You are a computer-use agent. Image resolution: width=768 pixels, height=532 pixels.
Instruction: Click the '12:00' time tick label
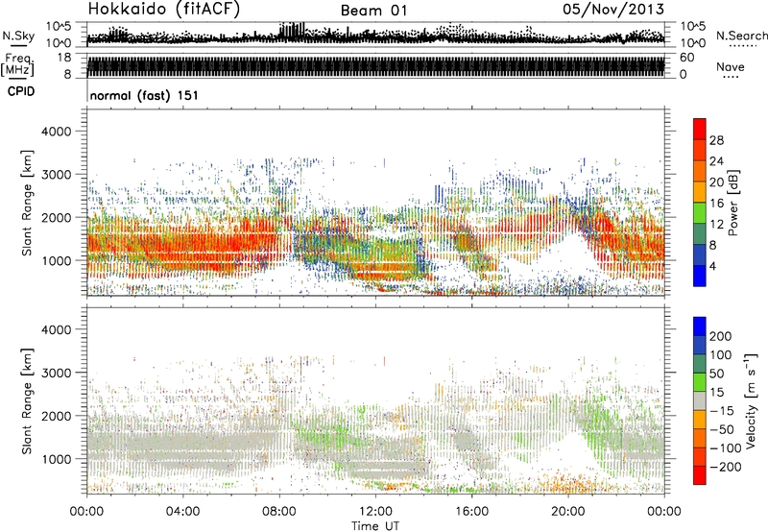[375, 512]
